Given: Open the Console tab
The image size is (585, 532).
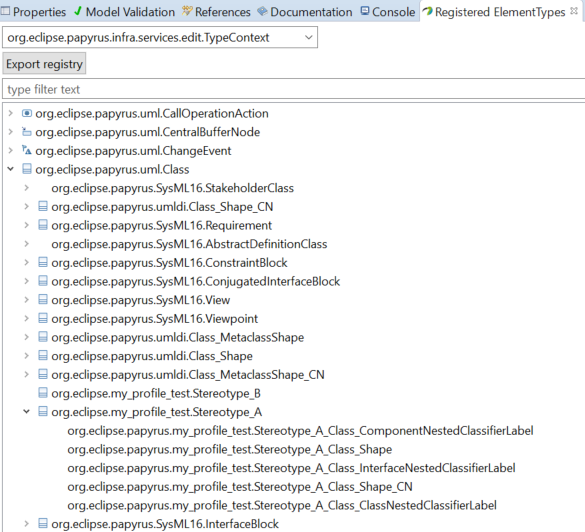Looking at the screenshot, I should point(388,12).
